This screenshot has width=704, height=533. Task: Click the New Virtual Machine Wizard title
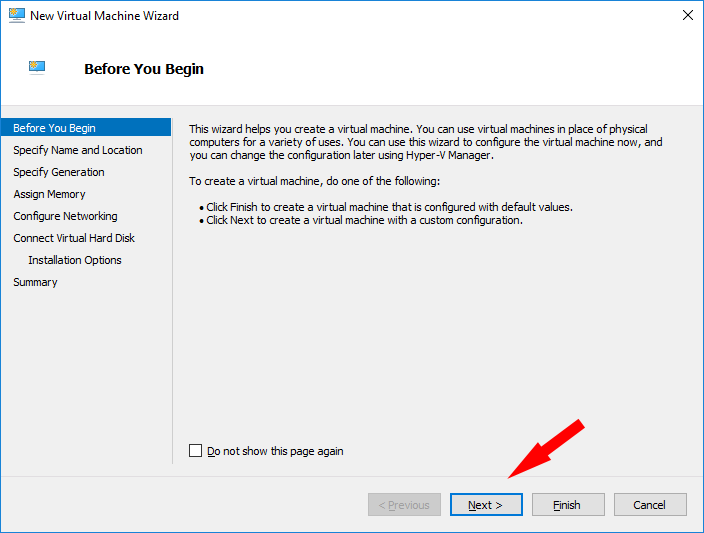coord(104,16)
